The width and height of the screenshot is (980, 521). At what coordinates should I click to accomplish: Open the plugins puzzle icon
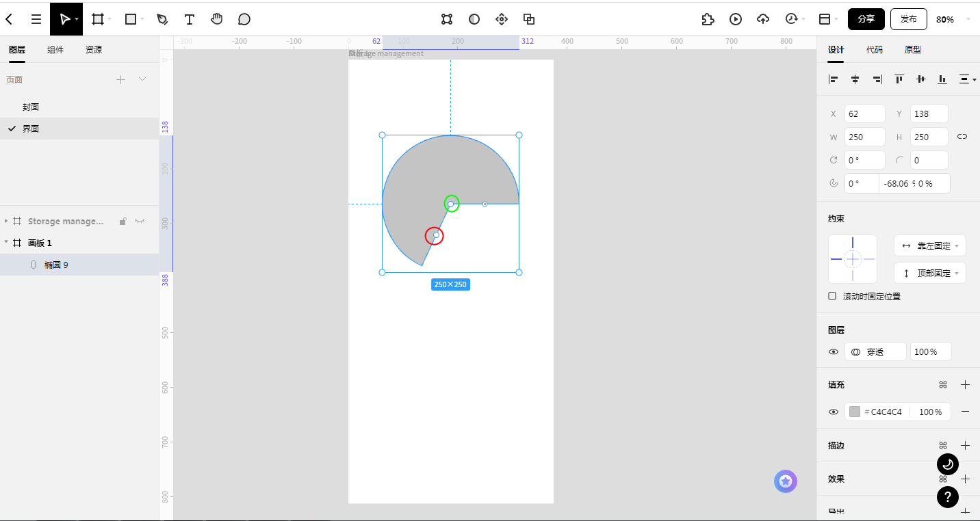tap(708, 19)
